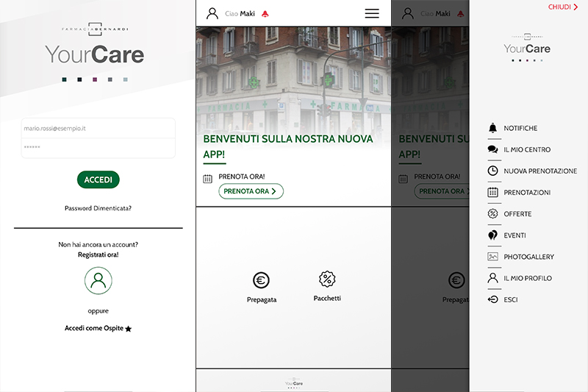Tap Accedi come Ospite link

click(94, 328)
